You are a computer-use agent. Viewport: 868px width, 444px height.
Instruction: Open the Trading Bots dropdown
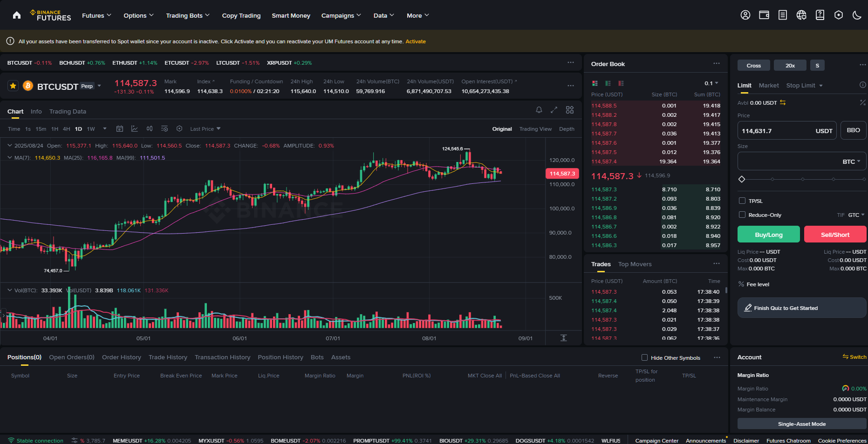click(x=188, y=15)
